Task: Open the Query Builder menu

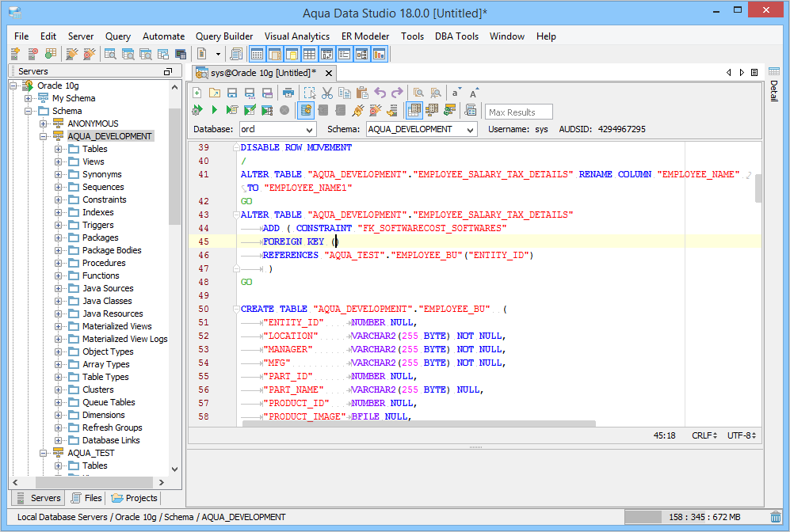Action: pos(224,36)
